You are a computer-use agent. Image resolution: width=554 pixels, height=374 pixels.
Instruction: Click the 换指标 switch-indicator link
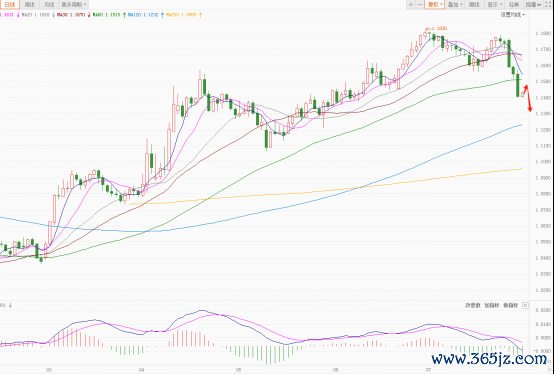(511, 305)
